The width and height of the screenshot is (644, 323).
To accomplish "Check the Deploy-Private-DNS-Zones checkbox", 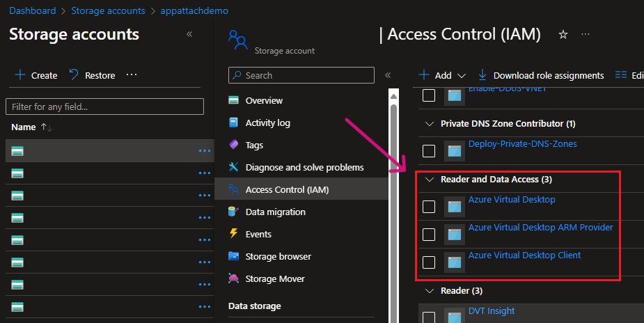I will click(429, 151).
